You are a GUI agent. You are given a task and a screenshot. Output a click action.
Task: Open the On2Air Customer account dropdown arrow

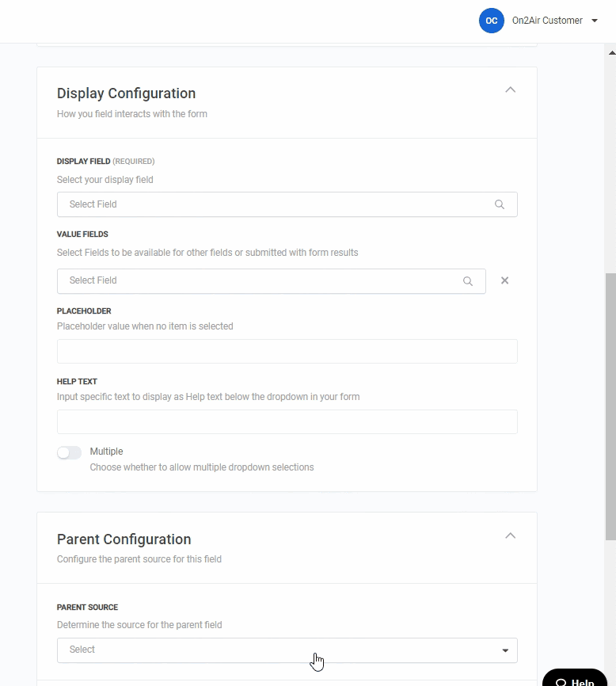click(x=595, y=21)
